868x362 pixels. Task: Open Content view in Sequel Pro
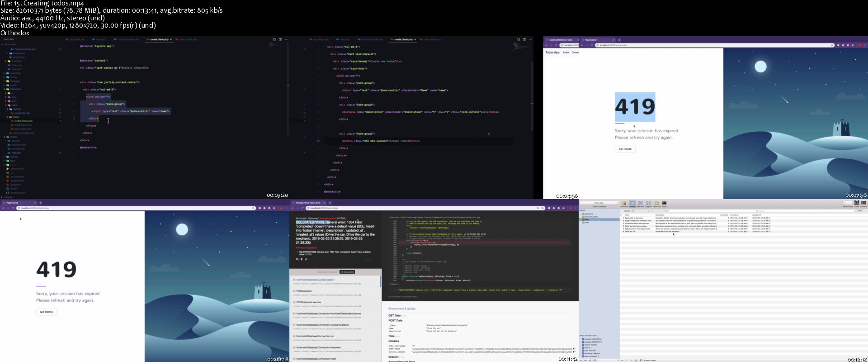coord(632,204)
